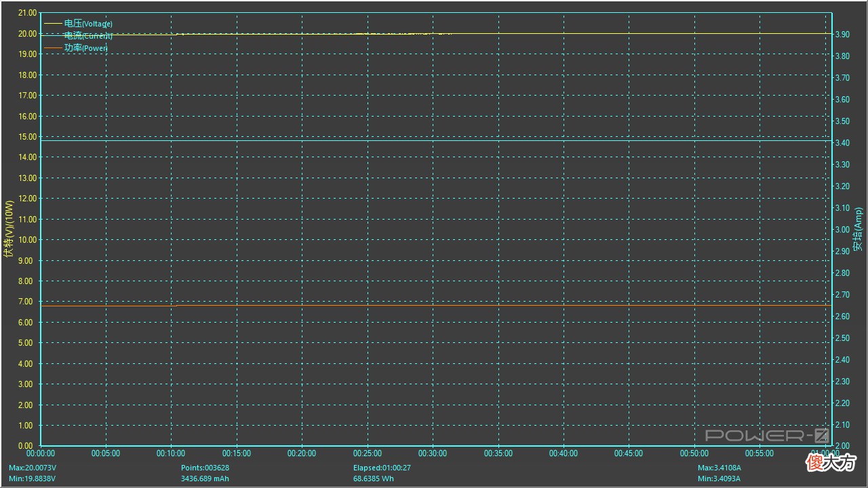Click the Points:003628 status value
This screenshot has height=488, width=868.
(x=205, y=468)
